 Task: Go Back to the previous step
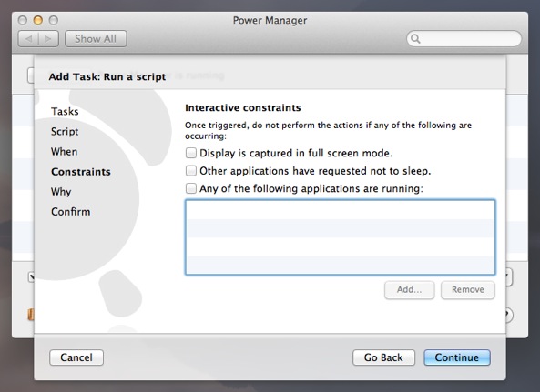(x=383, y=357)
